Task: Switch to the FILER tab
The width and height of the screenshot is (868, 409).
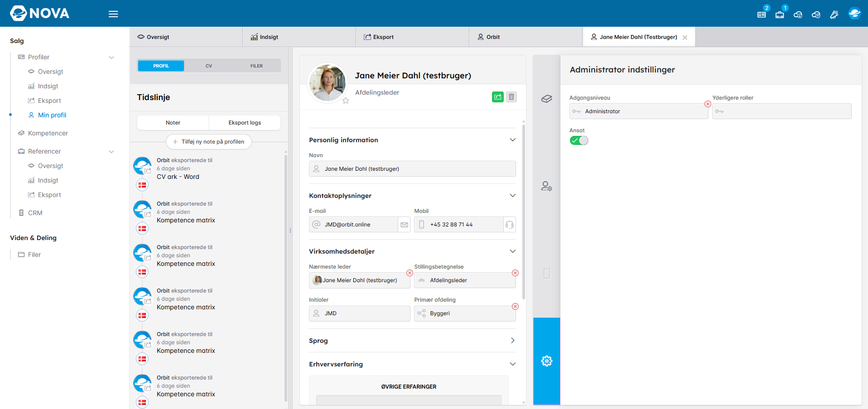Action: tap(256, 66)
